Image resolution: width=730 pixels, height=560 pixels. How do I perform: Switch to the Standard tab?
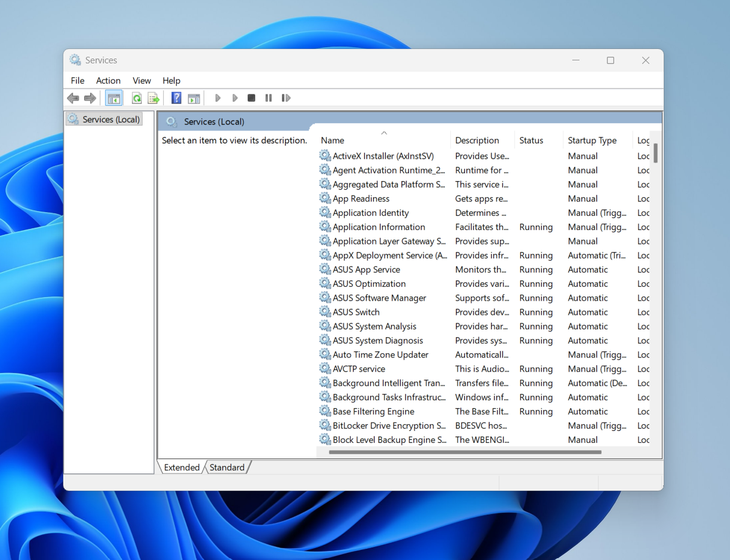coord(227,467)
